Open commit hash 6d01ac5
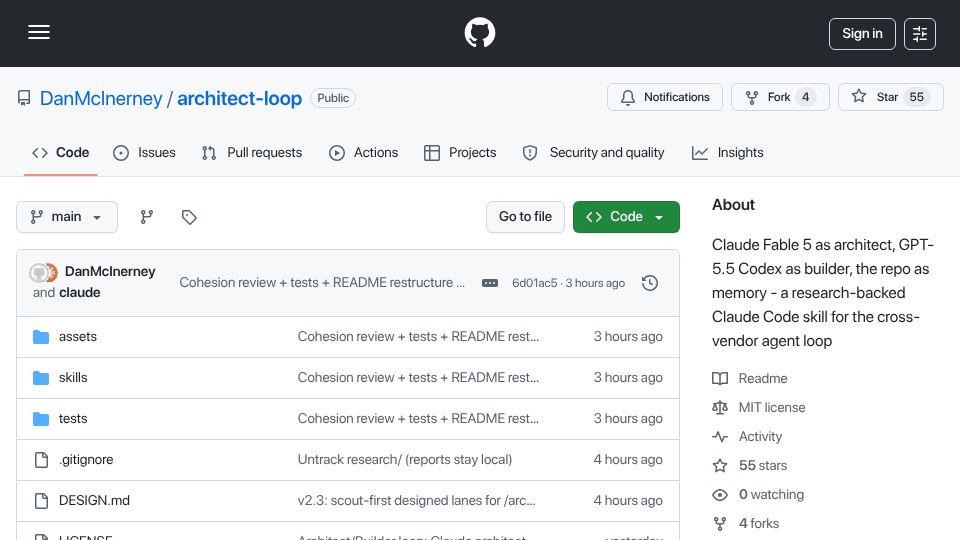 pos(534,283)
